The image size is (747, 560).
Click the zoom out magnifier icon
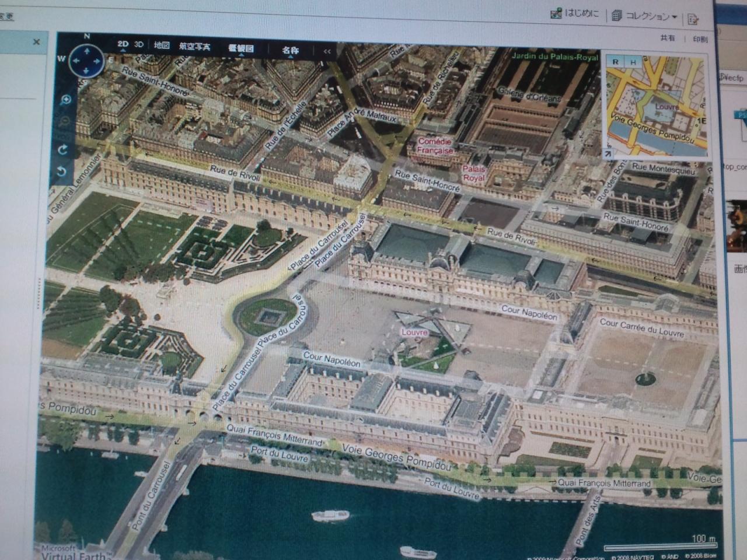pos(65,122)
